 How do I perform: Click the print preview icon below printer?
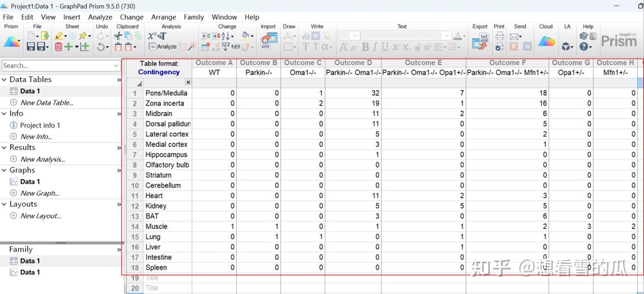click(x=499, y=47)
